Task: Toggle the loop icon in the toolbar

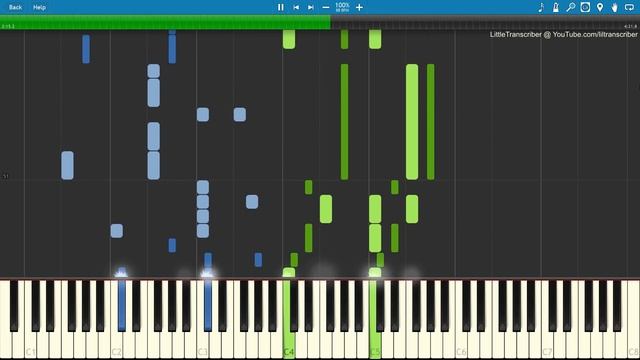Action: click(629, 7)
